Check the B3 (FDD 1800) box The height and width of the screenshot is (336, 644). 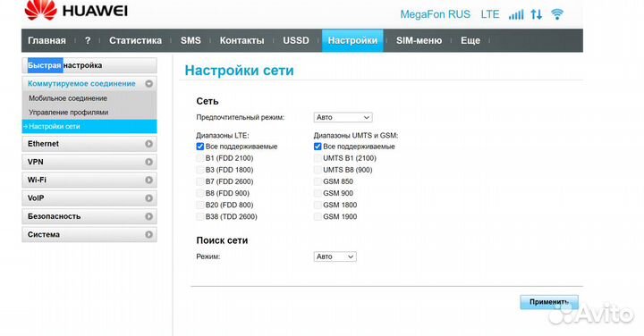point(200,170)
